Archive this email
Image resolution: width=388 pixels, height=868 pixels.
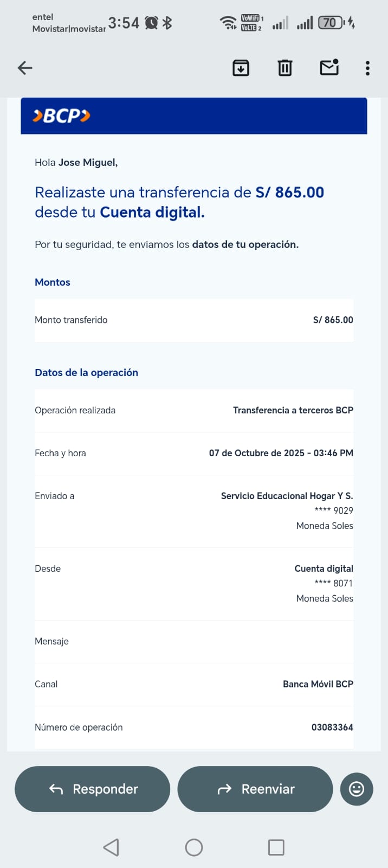(x=241, y=68)
